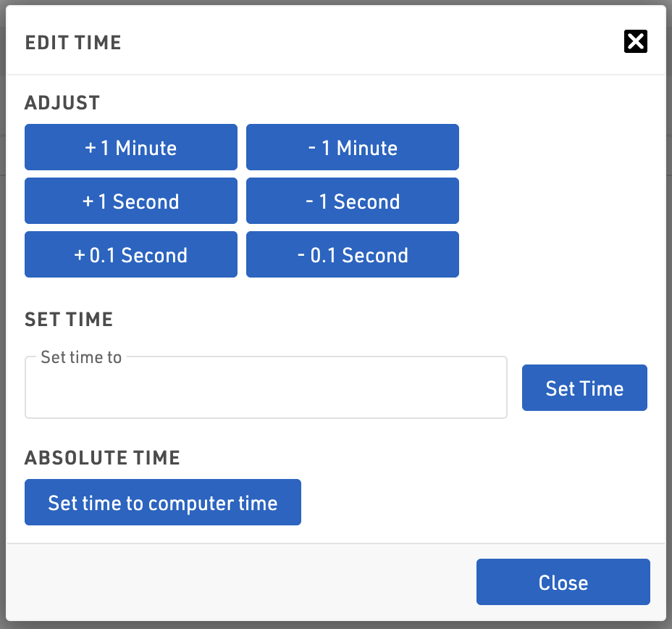Decrease time by 0.1 second
The height and width of the screenshot is (629, 672).
click(353, 255)
